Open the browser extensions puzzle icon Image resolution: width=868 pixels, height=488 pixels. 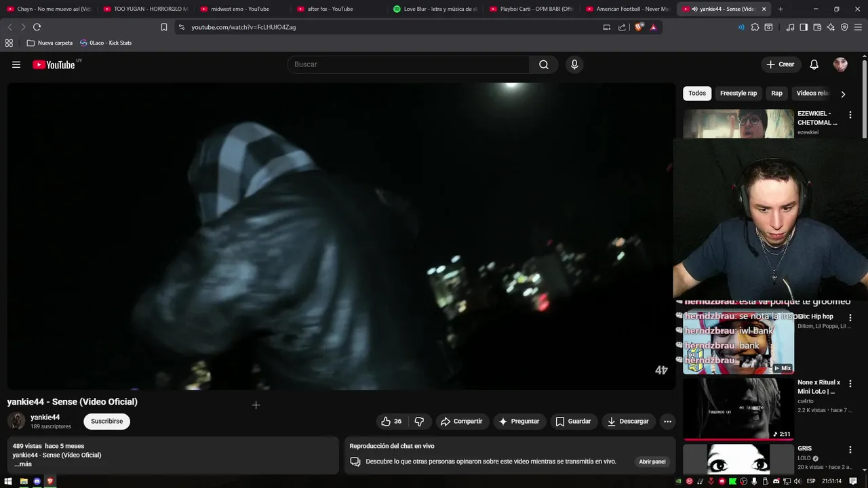click(x=755, y=27)
